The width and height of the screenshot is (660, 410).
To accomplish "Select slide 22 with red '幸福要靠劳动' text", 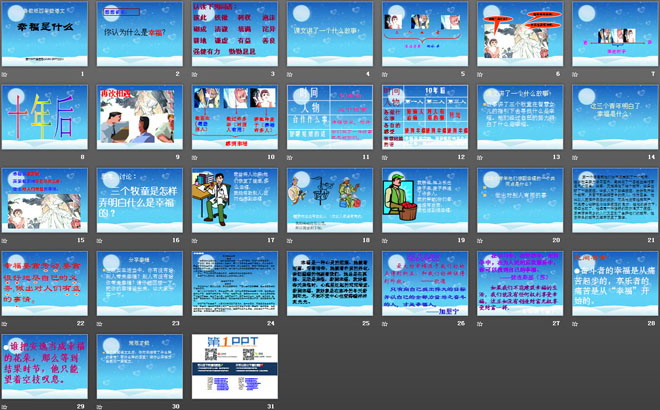I will [45, 283].
